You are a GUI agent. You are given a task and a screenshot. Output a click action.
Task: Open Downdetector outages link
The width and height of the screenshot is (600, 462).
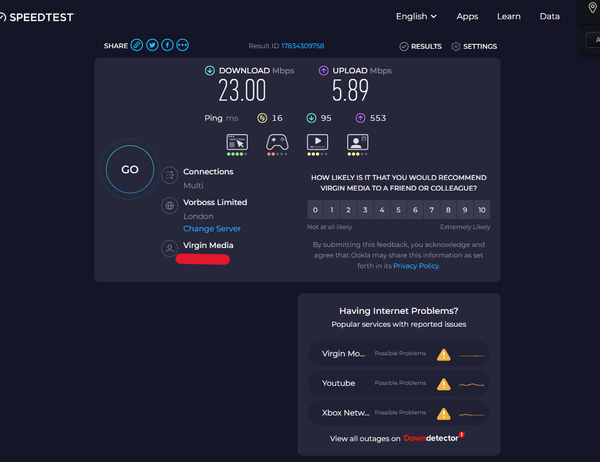click(434, 438)
